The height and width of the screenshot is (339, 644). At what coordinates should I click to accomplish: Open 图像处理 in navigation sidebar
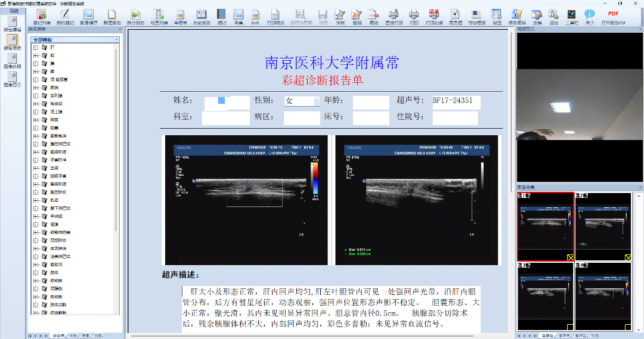pos(13,61)
